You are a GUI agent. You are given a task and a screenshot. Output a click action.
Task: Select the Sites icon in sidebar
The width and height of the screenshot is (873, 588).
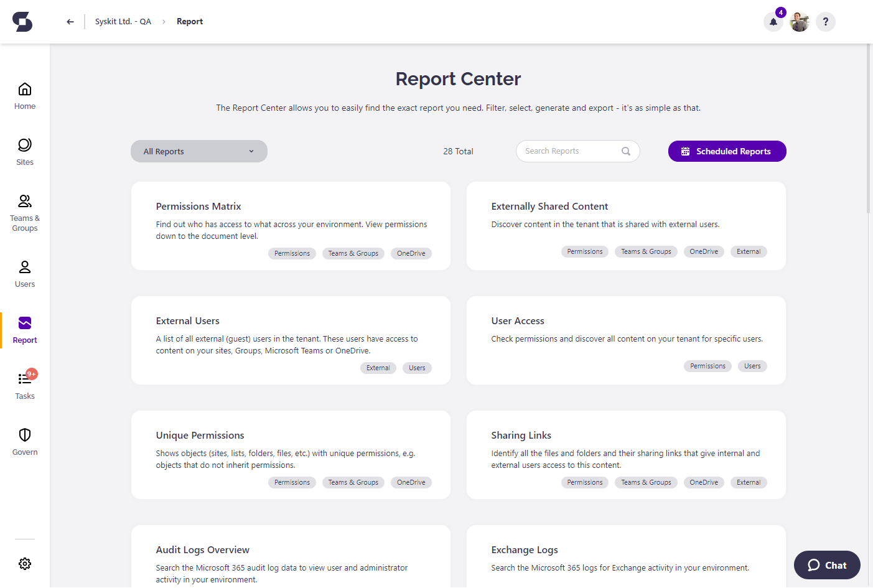(25, 151)
